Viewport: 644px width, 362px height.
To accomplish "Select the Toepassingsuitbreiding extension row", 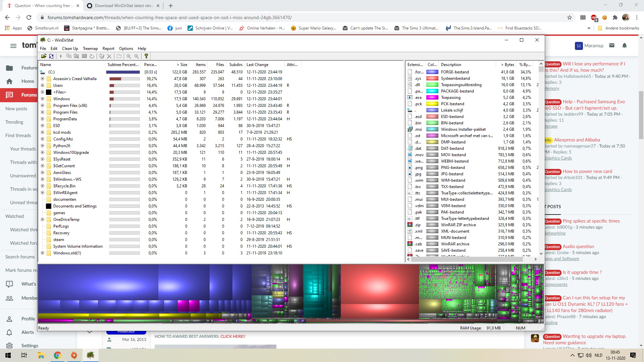I will click(473, 85).
